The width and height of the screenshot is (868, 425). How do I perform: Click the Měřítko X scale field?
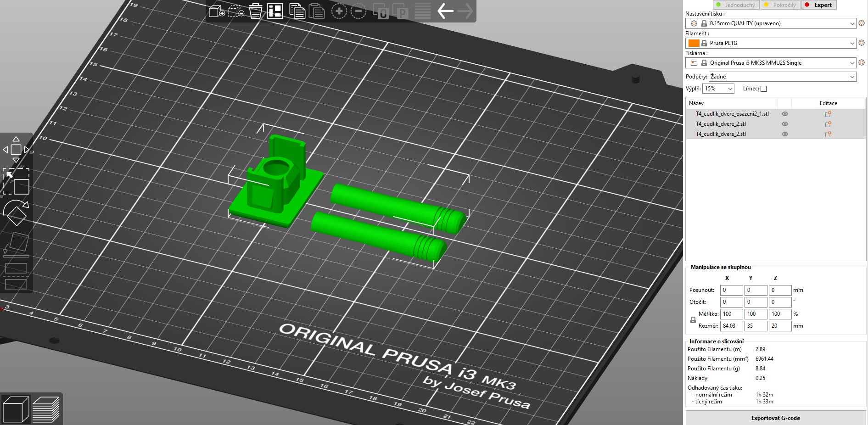pos(731,314)
